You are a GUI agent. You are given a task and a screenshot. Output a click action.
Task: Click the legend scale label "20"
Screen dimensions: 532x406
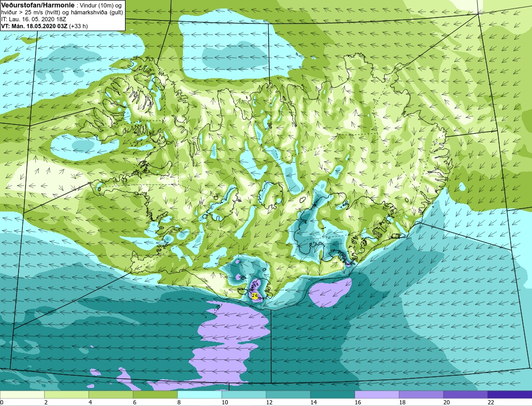click(446, 403)
